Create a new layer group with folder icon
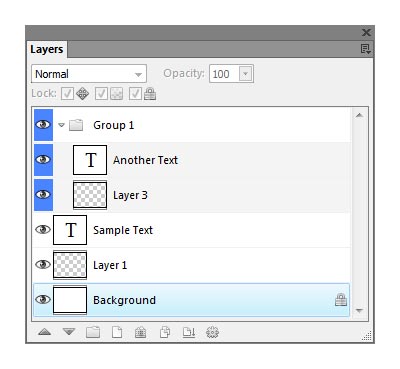Image resolution: width=400 pixels, height=369 pixels. click(93, 332)
